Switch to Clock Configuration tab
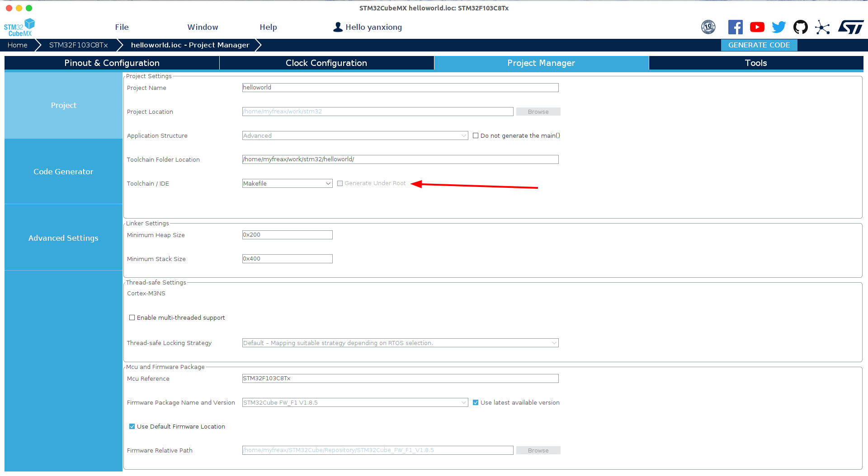This screenshot has height=476, width=868. [326, 63]
